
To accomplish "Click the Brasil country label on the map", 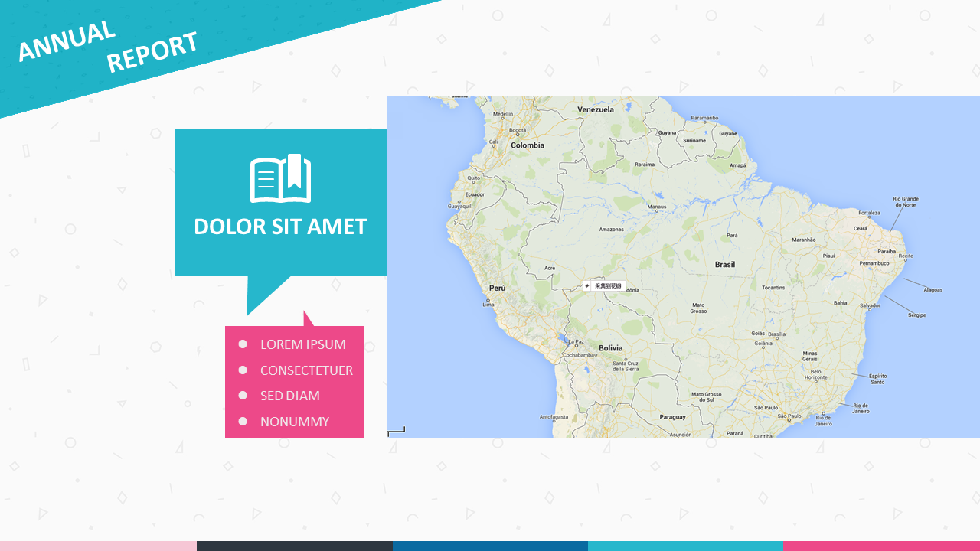I will tap(724, 265).
